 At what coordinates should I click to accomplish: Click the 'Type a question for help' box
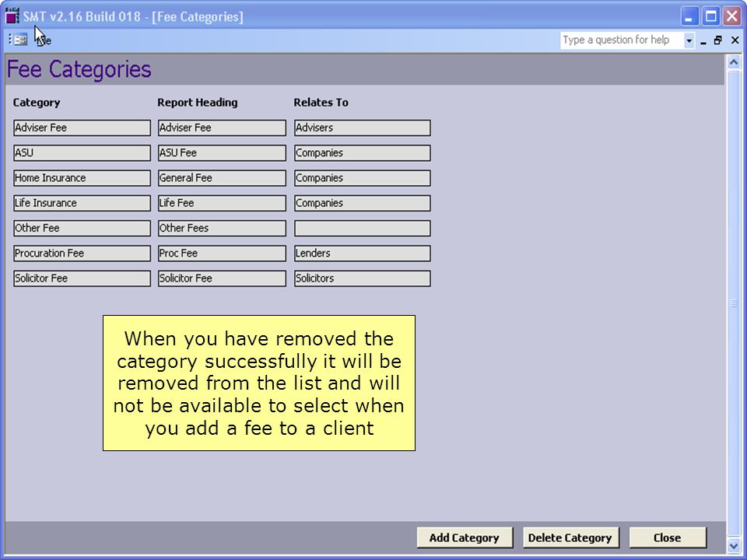tap(621, 40)
